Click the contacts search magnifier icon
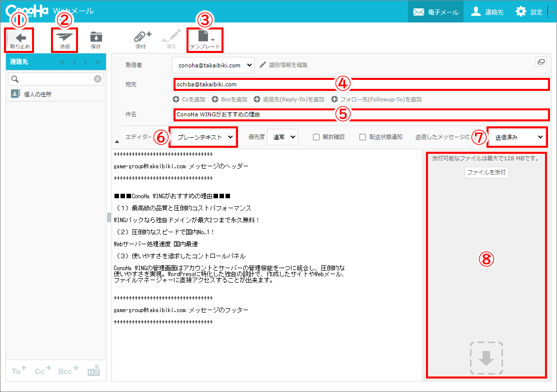Screen dimensions: 557x392 (15, 79)
